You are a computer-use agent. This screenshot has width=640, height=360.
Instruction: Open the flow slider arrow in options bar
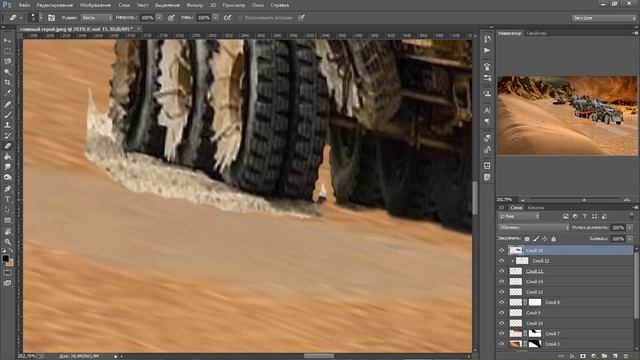(x=216, y=18)
